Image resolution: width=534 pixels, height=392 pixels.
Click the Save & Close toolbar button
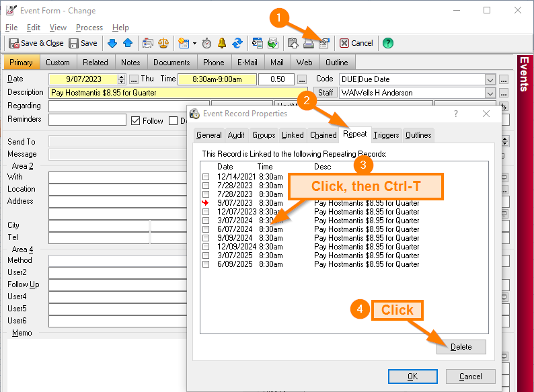click(36, 43)
